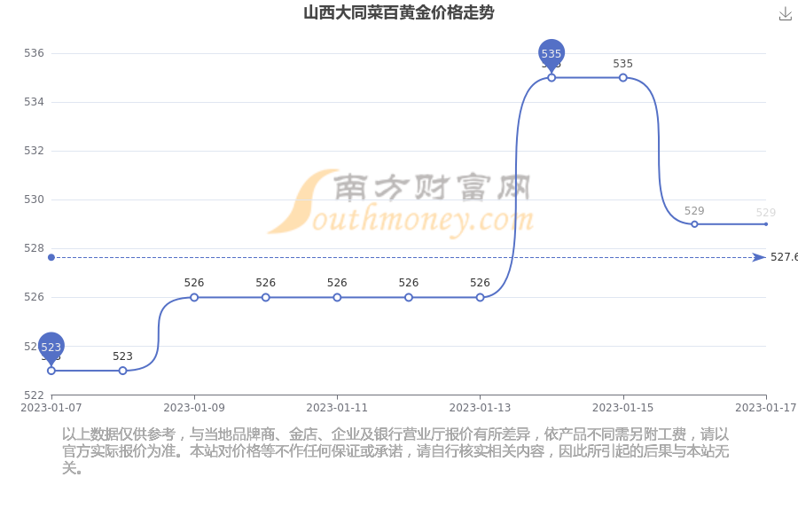Click the y-axis label 522
798x532 pixels.
pos(34,395)
